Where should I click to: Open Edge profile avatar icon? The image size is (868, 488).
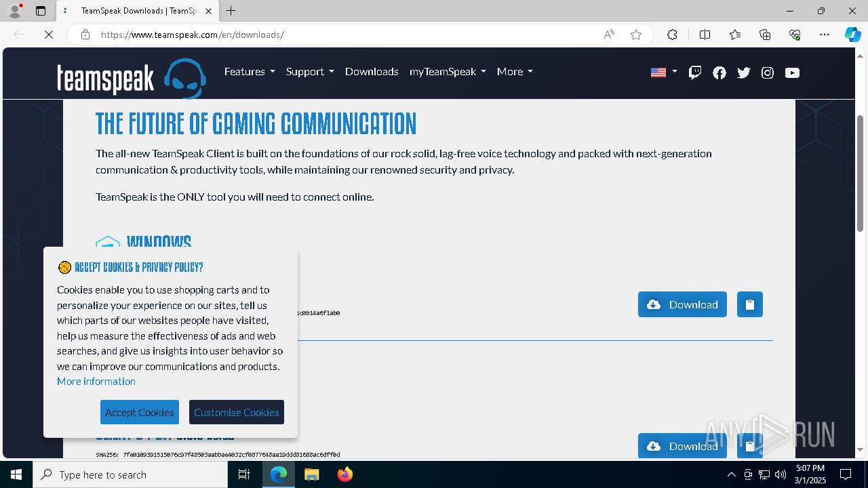point(15,11)
